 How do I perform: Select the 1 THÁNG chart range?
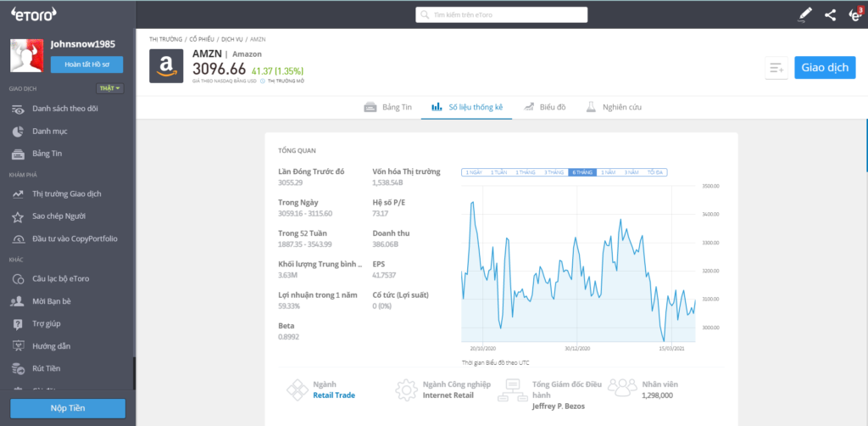(x=526, y=172)
